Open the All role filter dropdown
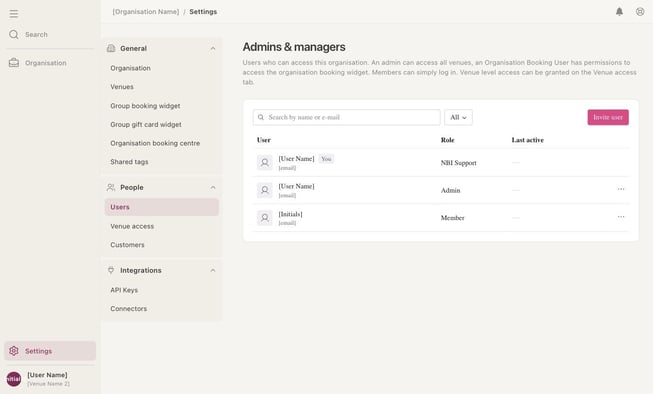 click(458, 117)
